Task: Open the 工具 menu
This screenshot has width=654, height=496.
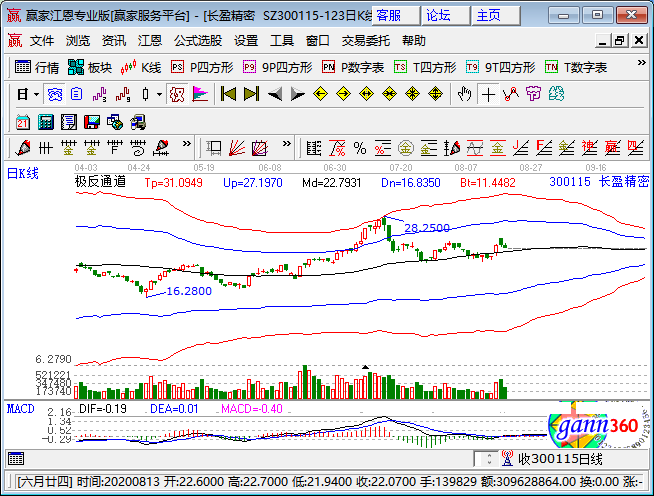Action: [x=282, y=41]
